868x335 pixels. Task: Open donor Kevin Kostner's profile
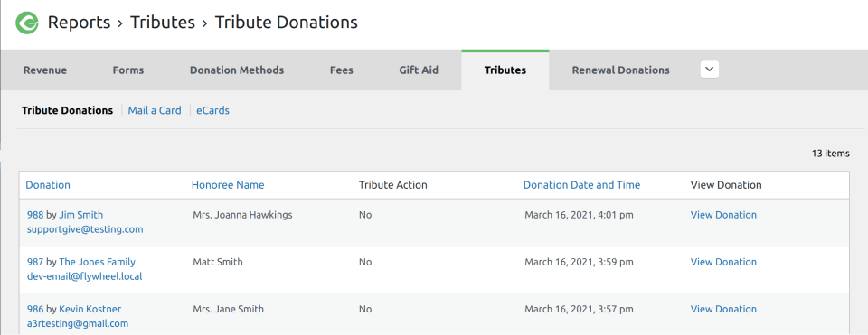click(90, 309)
